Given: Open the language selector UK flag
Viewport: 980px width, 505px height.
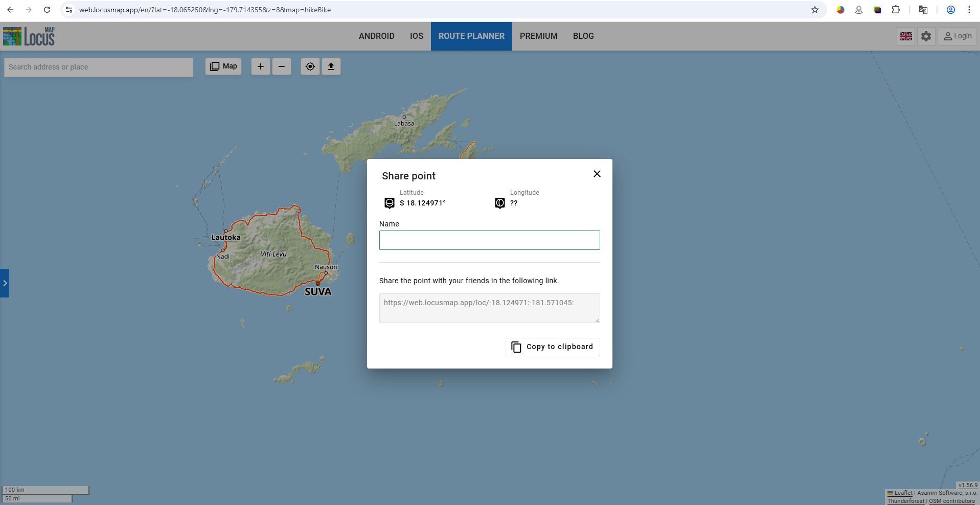Looking at the screenshot, I should pos(905,36).
